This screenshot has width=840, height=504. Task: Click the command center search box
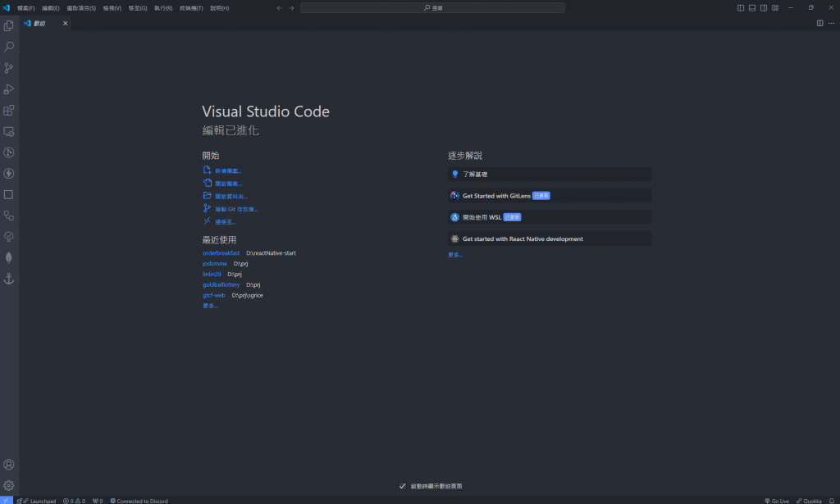pos(432,8)
